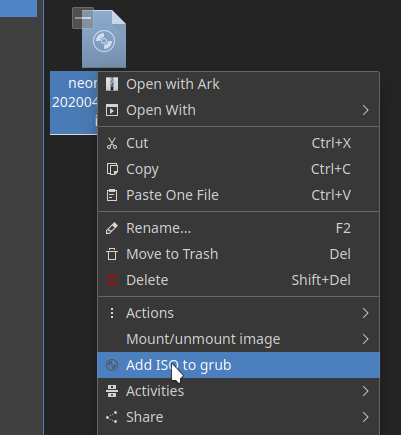Click the Del shortcut label beside Move to Trash
Viewport: 401px width, 435px height.
click(340, 254)
